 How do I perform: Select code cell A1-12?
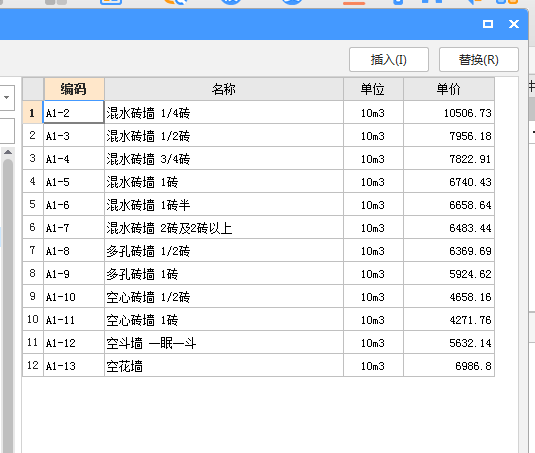click(74, 342)
